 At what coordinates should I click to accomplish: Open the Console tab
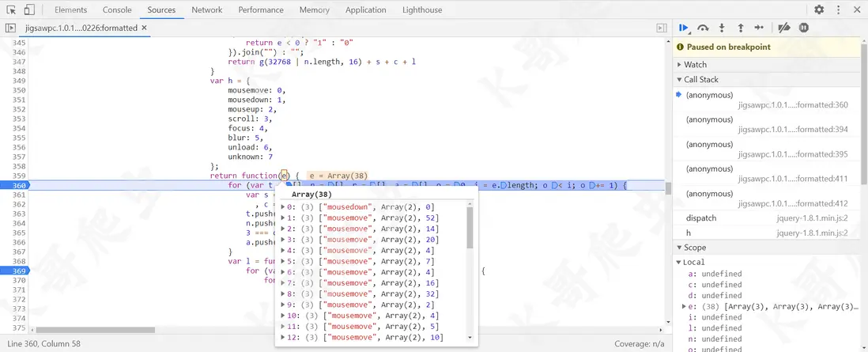[x=117, y=9]
